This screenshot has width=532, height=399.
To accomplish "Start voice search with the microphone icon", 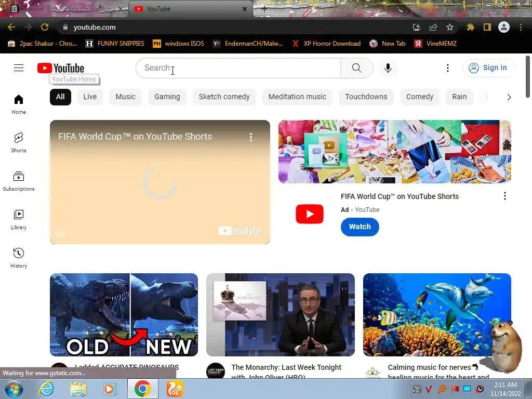I will pyautogui.click(x=388, y=68).
